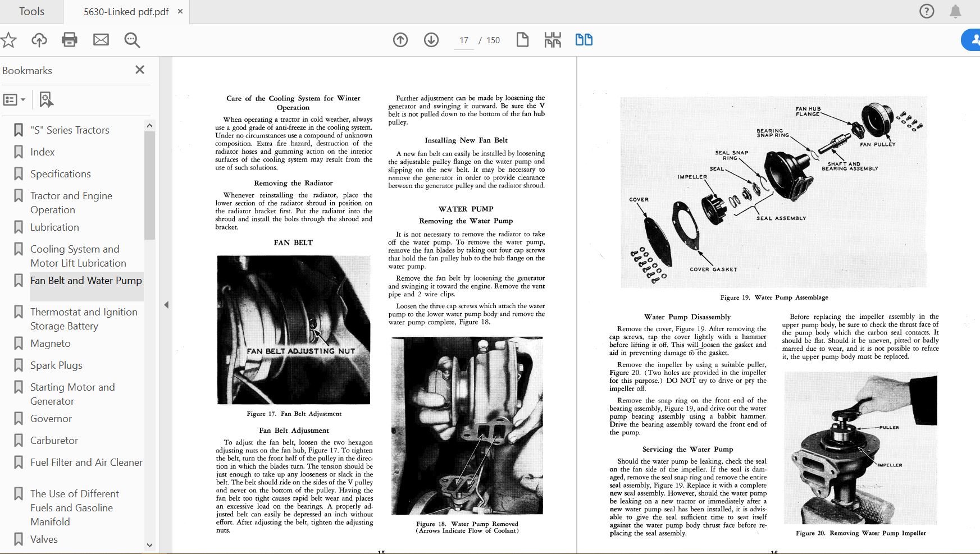Click the bookmark icon beside Spark Plugs

coord(19,365)
